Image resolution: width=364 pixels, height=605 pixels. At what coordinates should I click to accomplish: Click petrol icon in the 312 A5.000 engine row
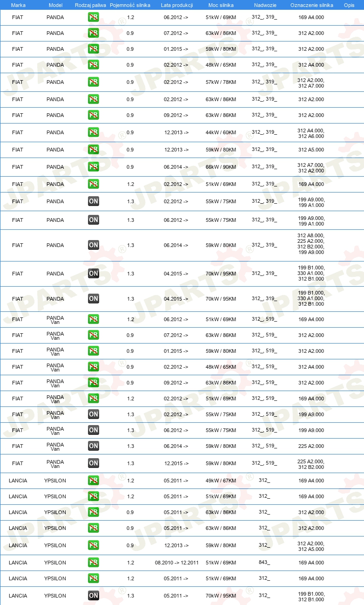point(94,150)
